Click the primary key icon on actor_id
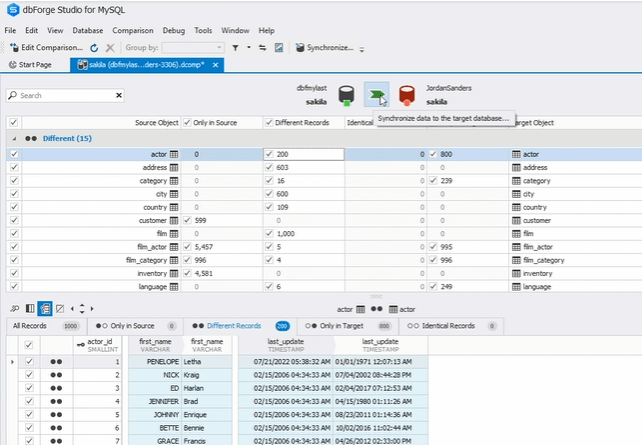Viewport: 642px width, 445px height. coord(81,345)
